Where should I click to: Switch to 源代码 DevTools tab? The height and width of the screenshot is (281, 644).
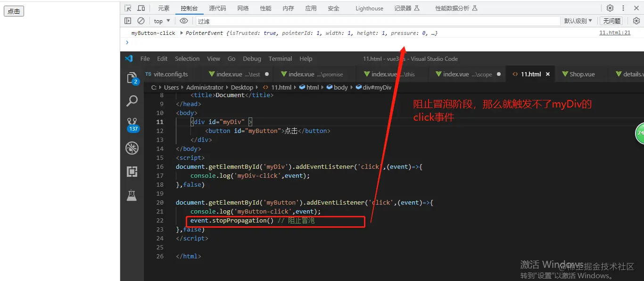pos(217,8)
